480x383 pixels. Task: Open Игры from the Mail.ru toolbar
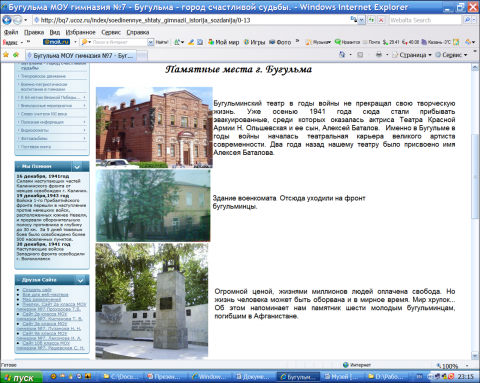[x=255, y=42]
